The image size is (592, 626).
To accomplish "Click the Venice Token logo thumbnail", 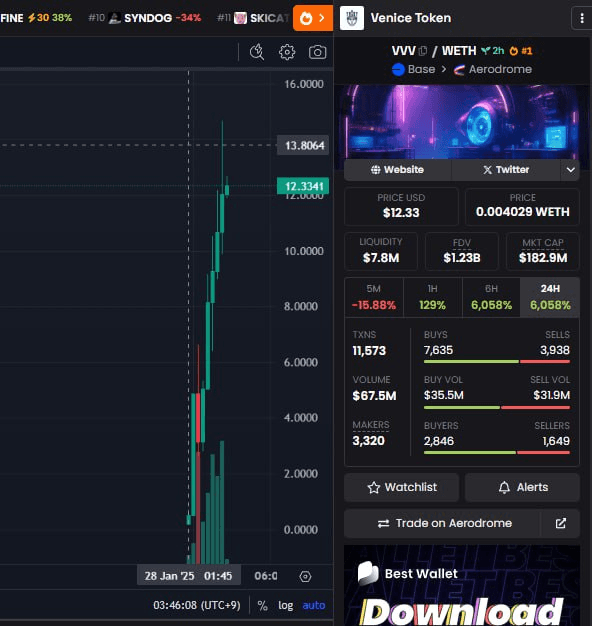I will pos(352,18).
